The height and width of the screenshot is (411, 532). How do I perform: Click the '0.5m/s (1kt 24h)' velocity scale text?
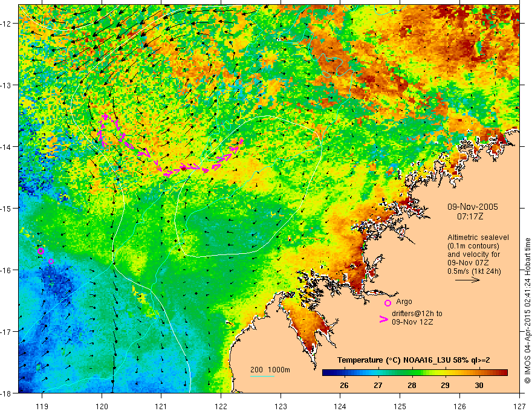475,271
